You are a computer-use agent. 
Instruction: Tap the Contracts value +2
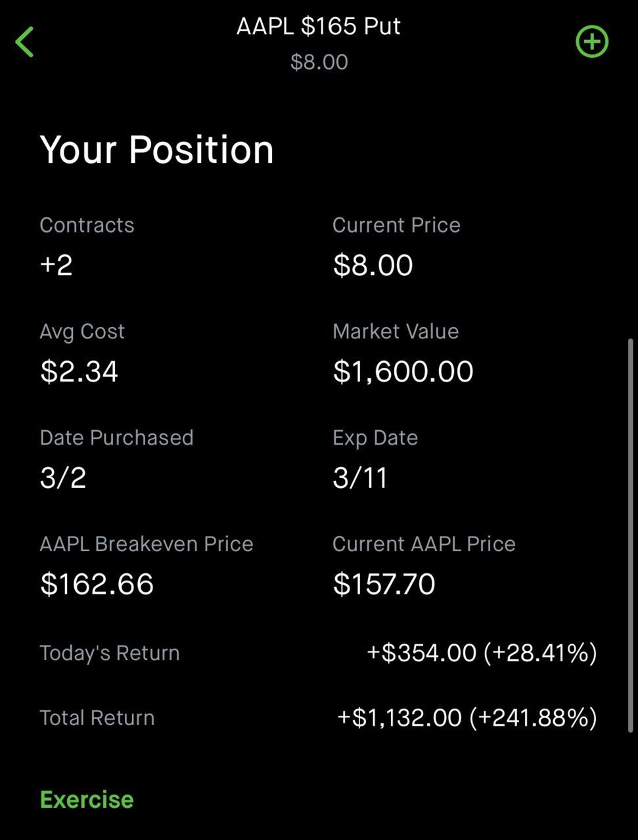point(57,265)
